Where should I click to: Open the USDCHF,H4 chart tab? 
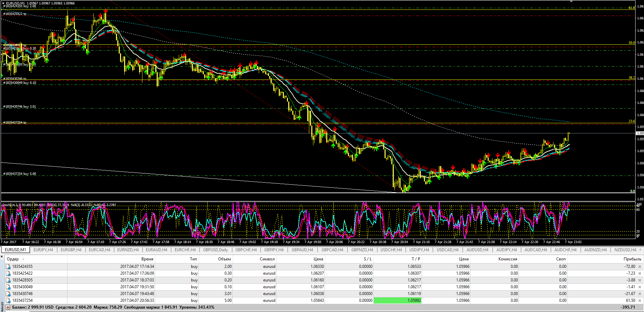[391, 250]
